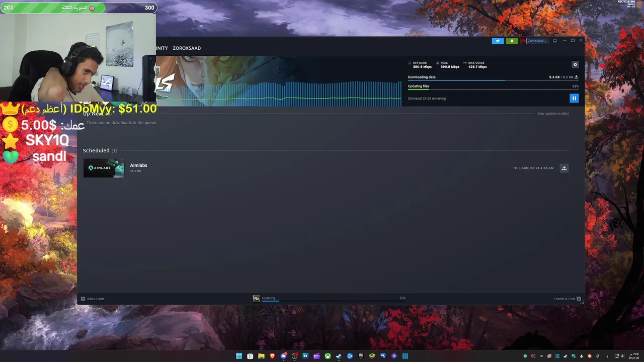Open Microsoft Store from taskbar

click(250, 356)
